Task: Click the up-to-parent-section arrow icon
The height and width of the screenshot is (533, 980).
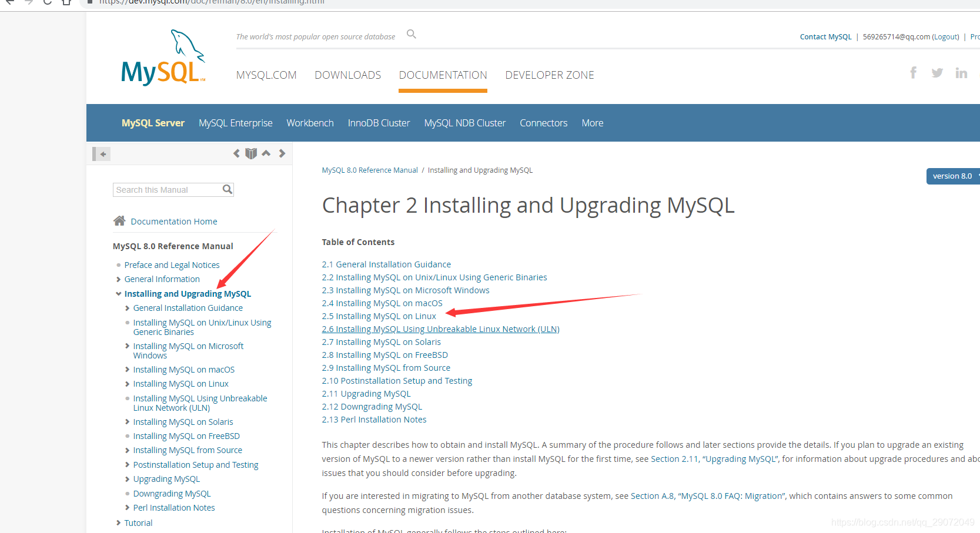Action: [x=266, y=153]
